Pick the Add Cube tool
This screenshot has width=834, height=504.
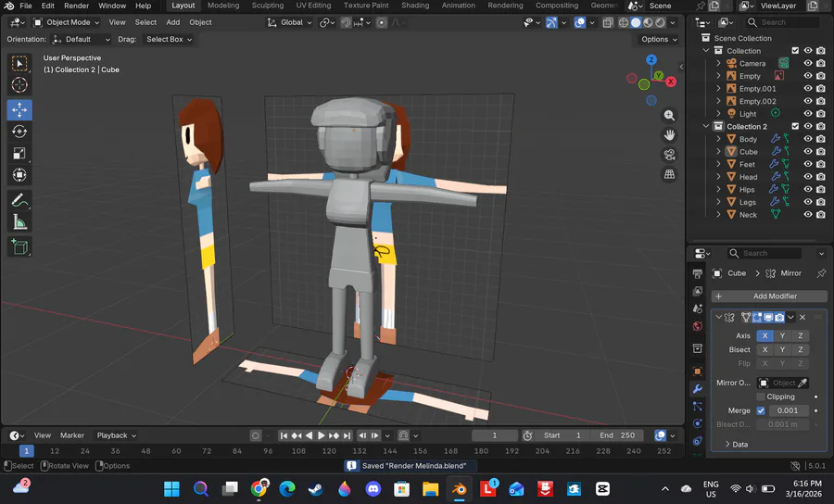coord(19,246)
